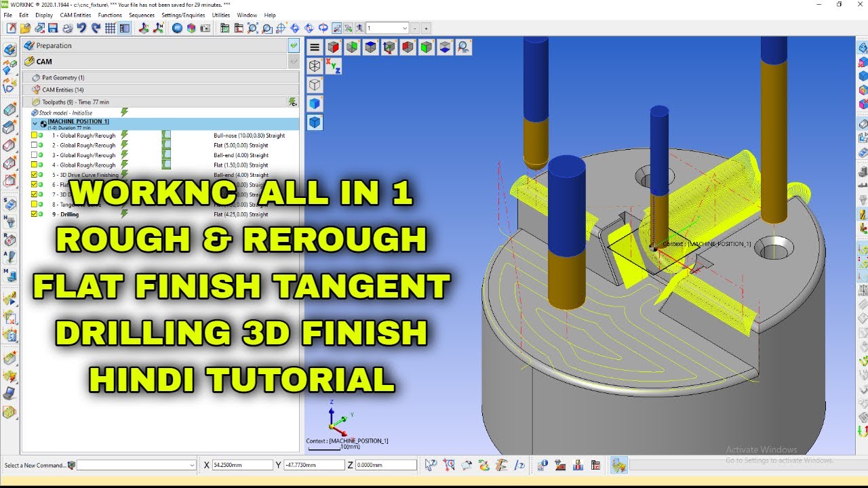Click the highlighted yellow icon in bottom toolbar
This screenshot has width=868, height=488.
click(618, 465)
